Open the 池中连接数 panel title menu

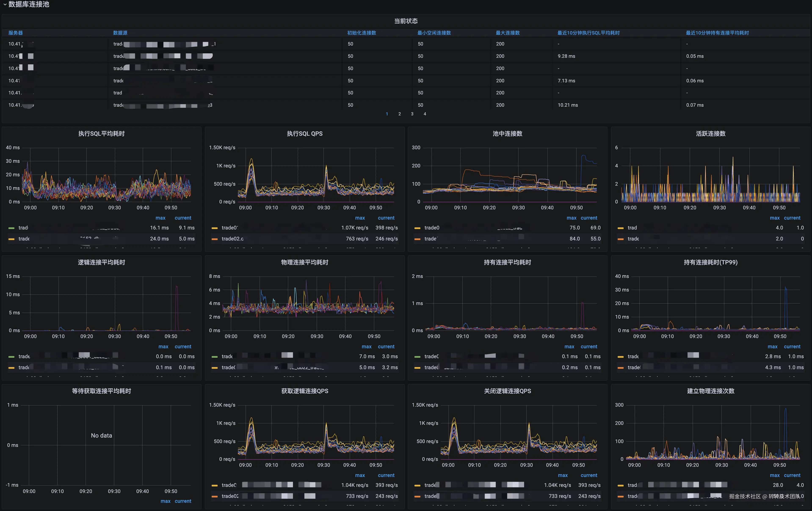point(507,134)
